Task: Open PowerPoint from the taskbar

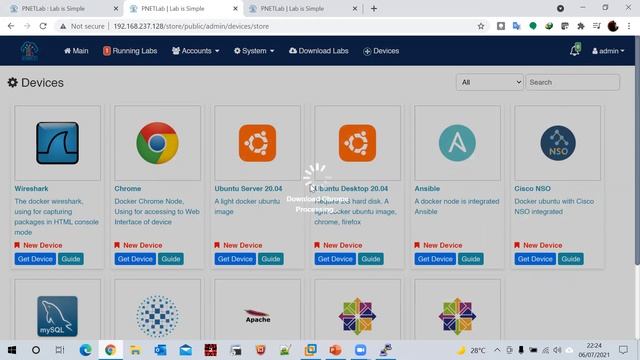Action: coord(335,350)
